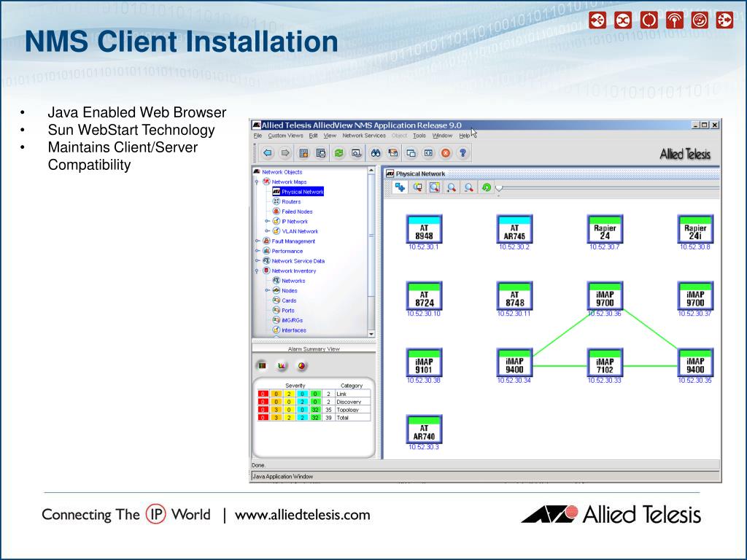Image resolution: width=747 pixels, height=560 pixels.
Task: Click the bar chart icon in Alarm Summary View
Action: (x=282, y=365)
